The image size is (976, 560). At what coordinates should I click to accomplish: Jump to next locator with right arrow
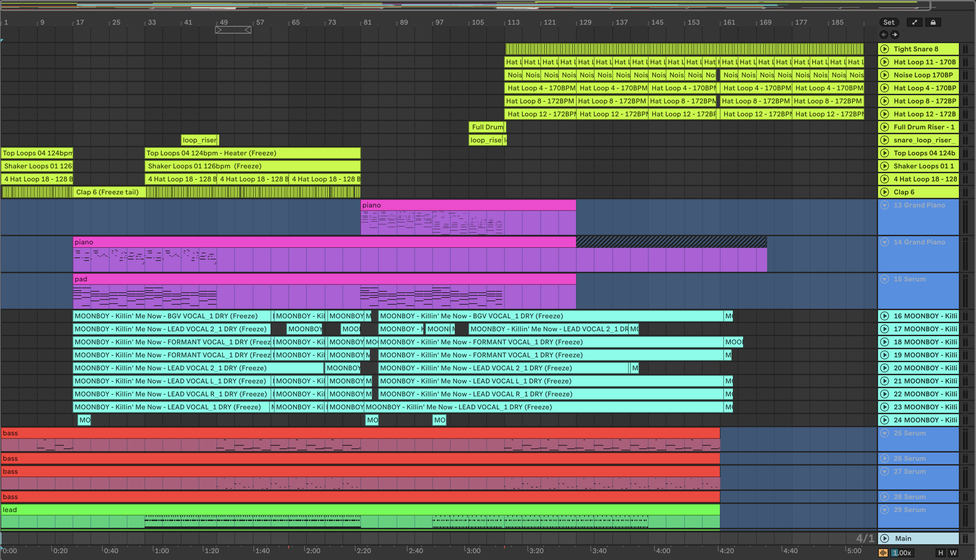click(895, 35)
